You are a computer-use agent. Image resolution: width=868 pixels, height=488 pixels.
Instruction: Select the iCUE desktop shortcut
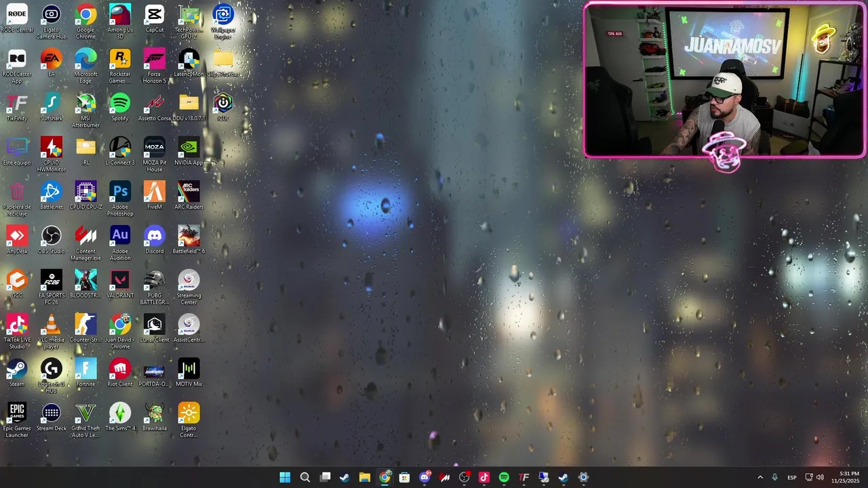click(x=223, y=107)
